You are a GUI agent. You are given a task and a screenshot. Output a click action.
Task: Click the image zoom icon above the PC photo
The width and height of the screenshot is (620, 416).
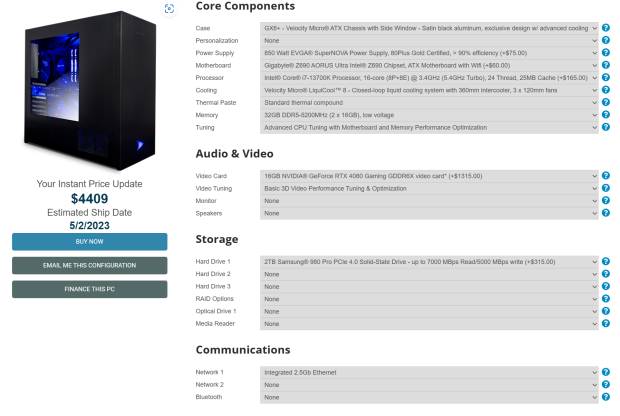click(x=169, y=9)
